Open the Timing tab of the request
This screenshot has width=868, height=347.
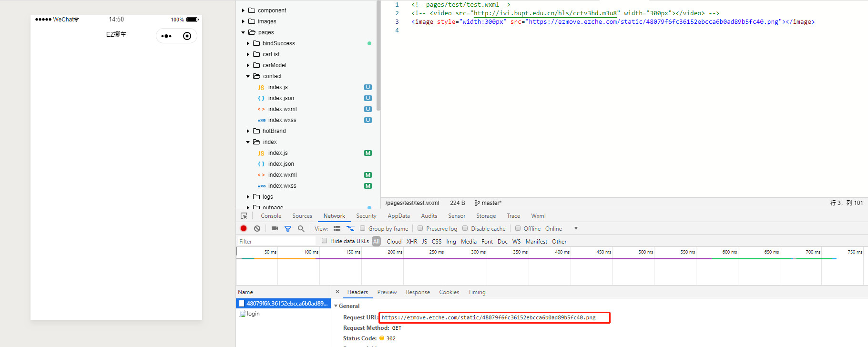(477, 292)
